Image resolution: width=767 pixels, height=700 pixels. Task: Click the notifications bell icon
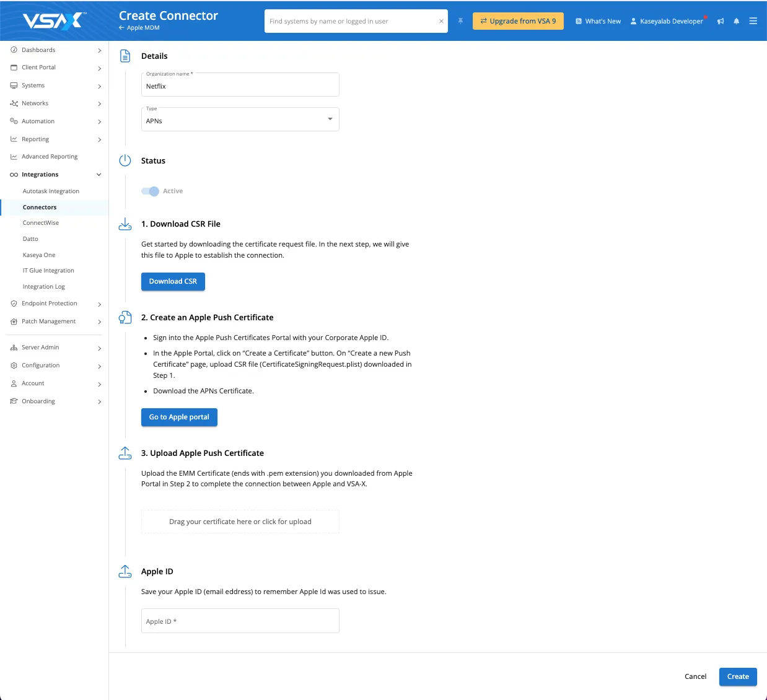(x=736, y=21)
